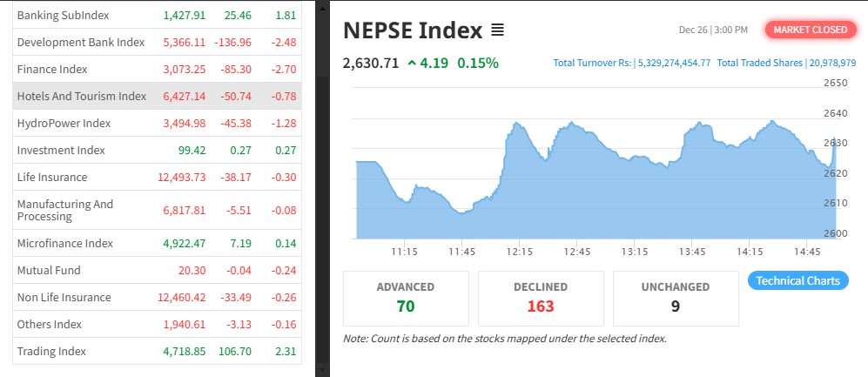Click the index list vertical scrollbar
The image size is (868, 377).
(321, 52)
